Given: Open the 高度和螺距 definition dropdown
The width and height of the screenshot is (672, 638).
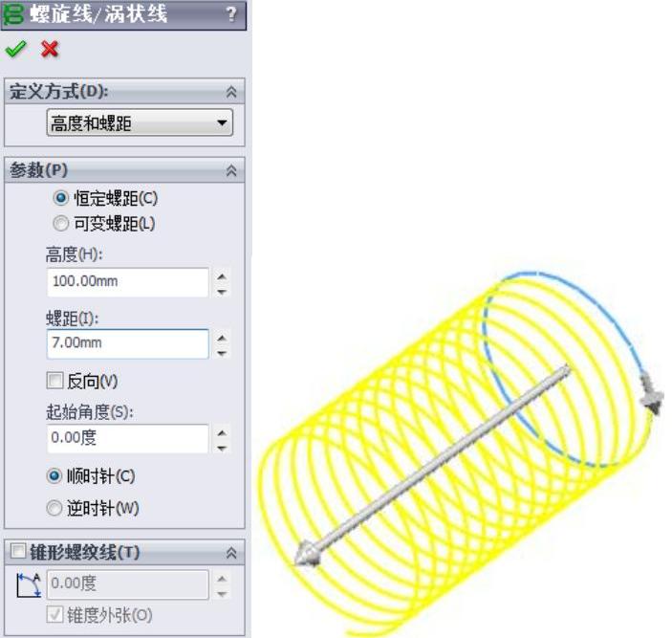Looking at the screenshot, I should coord(140,123).
